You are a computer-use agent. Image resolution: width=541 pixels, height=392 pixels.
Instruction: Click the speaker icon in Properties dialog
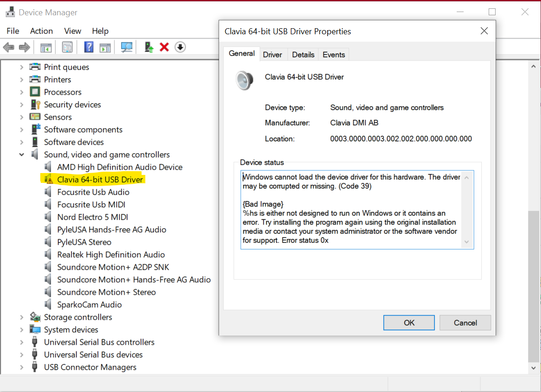pyautogui.click(x=245, y=81)
